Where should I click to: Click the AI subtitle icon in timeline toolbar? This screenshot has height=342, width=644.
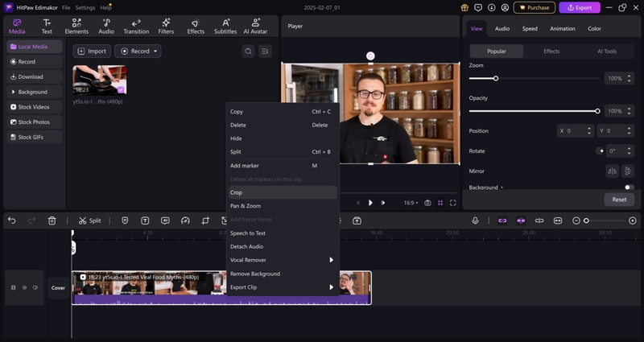[x=165, y=220]
